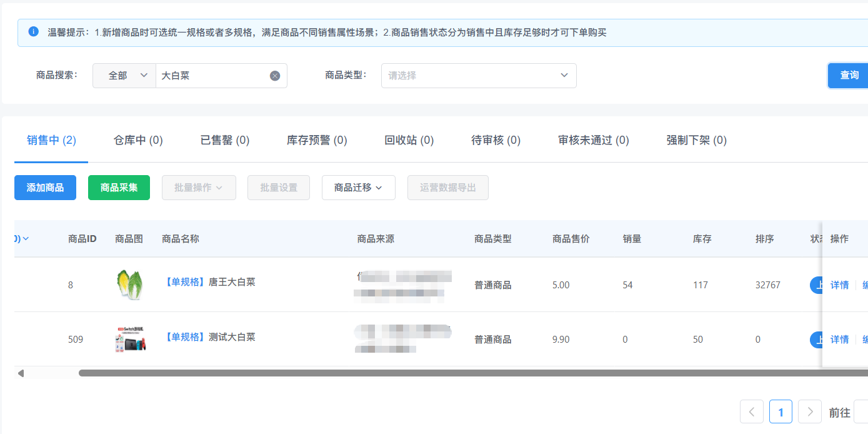Switch to the 库存预警 tab

click(x=317, y=140)
